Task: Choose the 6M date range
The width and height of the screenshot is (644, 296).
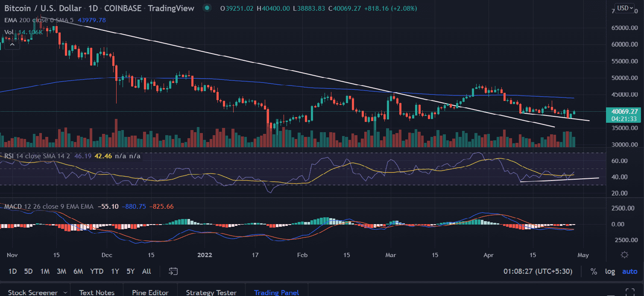Action: coord(78,271)
